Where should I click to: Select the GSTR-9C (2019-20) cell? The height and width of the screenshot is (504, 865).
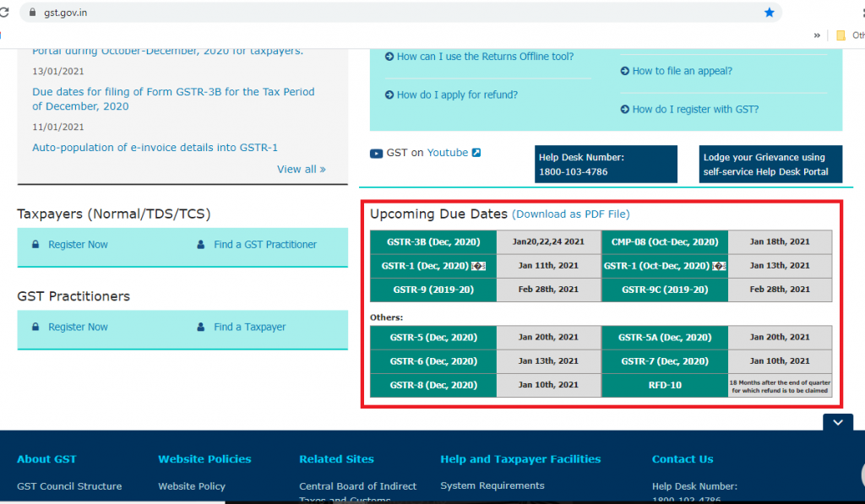(664, 290)
